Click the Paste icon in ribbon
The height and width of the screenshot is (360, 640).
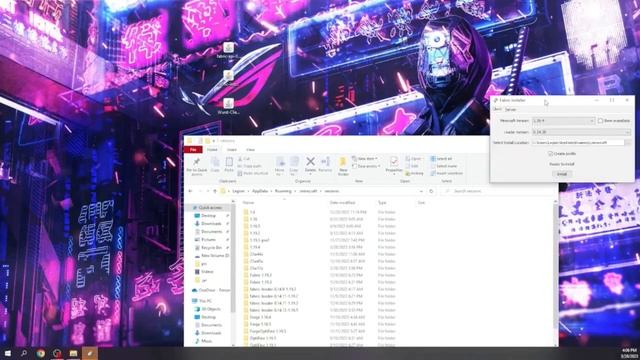click(x=229, y=162)
